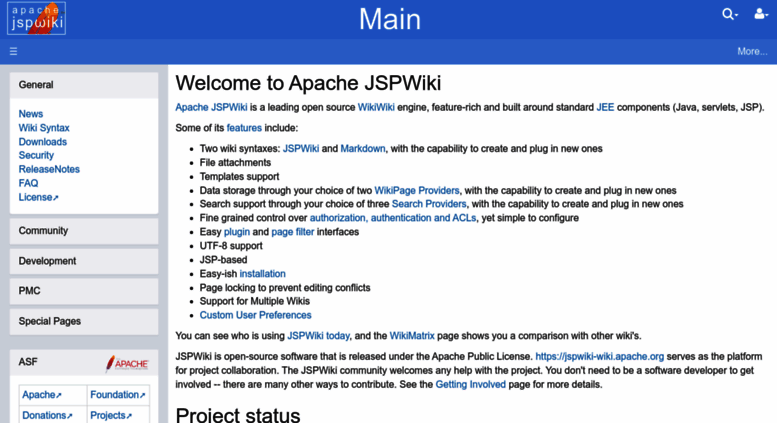Collapse the ASF sidebar section
Viewport: 777px width, 423px height.
(84, 362)
